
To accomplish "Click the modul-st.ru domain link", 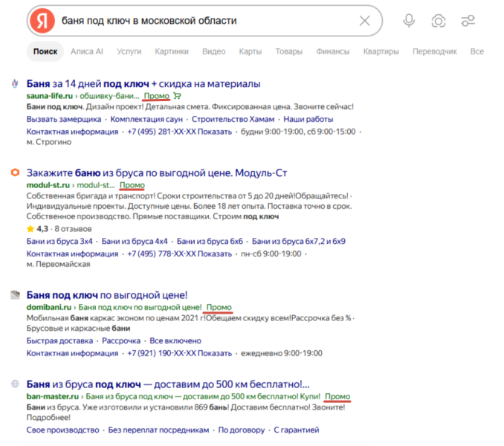I will tap(48, 185).
